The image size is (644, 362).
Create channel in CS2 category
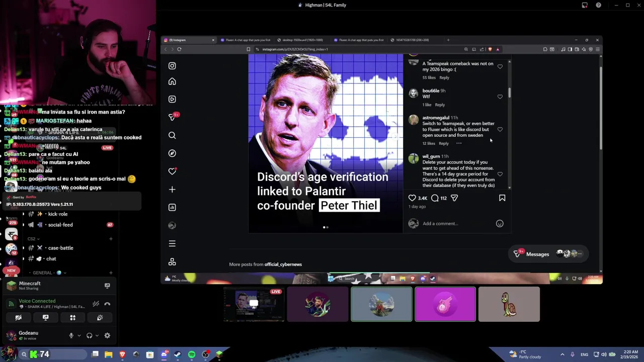[x=111, y=239]
